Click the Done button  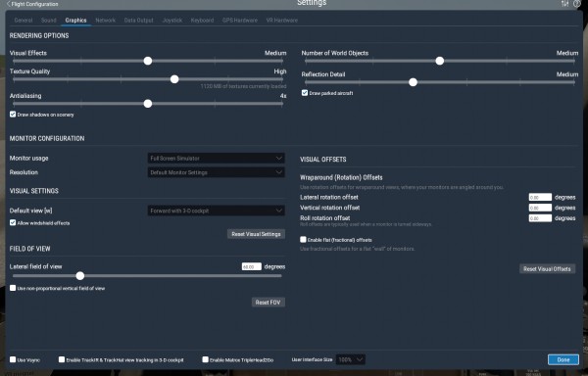[x=563, y=359]
